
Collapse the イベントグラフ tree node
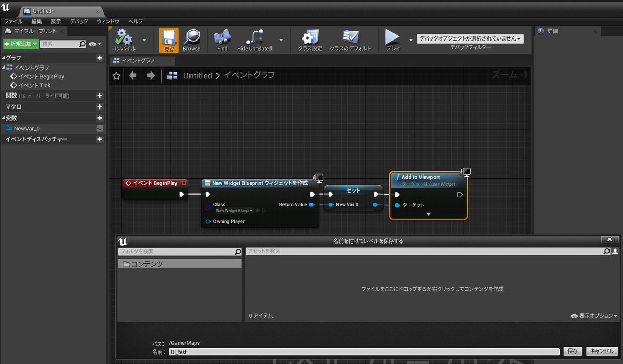coord(4,68)
